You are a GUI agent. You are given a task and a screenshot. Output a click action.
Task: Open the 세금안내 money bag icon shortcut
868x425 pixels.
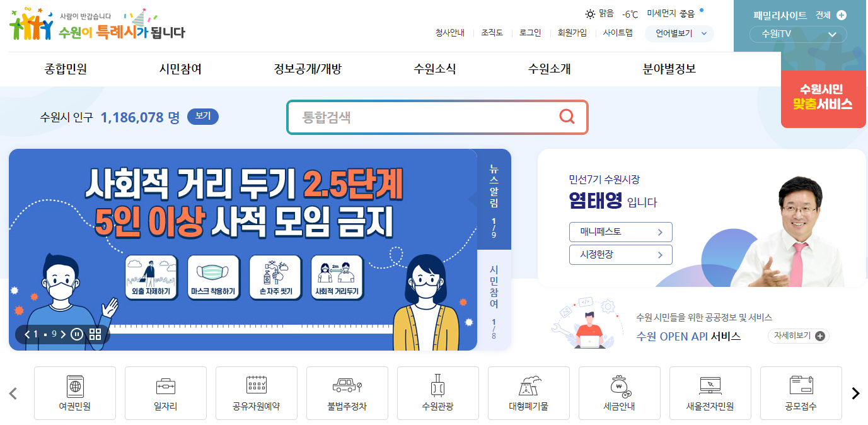click(x=620, y=393)
